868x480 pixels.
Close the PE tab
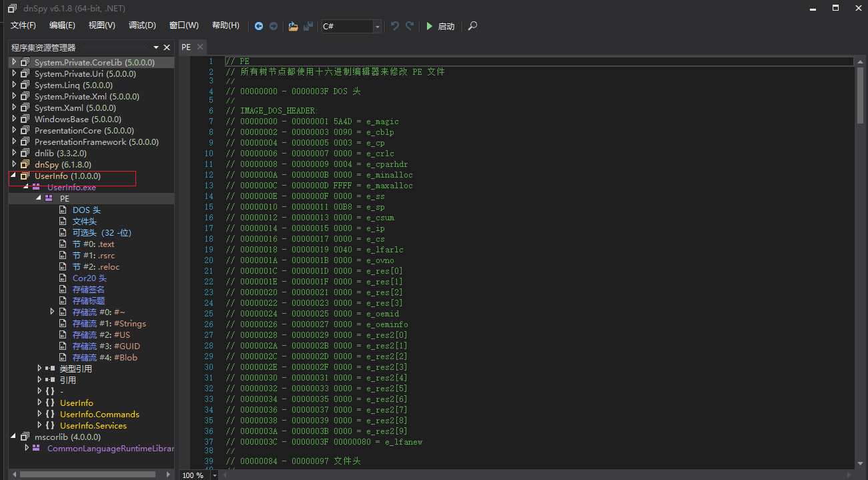point(199,47)
